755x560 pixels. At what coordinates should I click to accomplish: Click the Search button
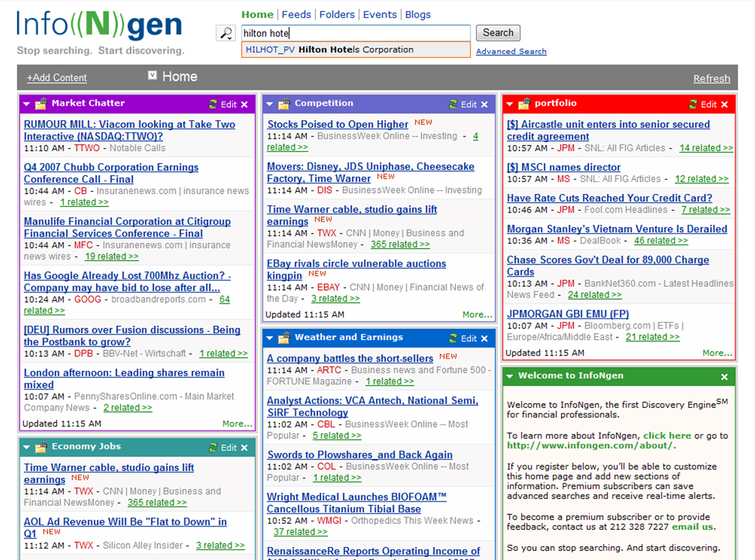(x=498, y=33)
